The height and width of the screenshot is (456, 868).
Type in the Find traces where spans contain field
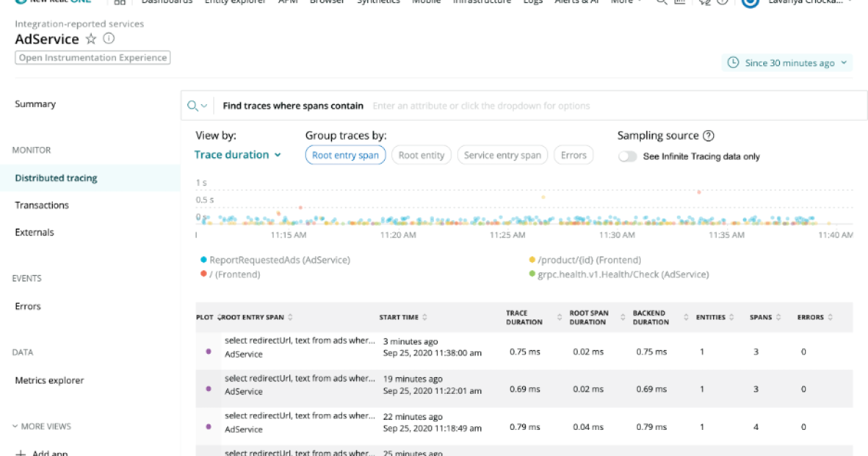pos(506,105)
